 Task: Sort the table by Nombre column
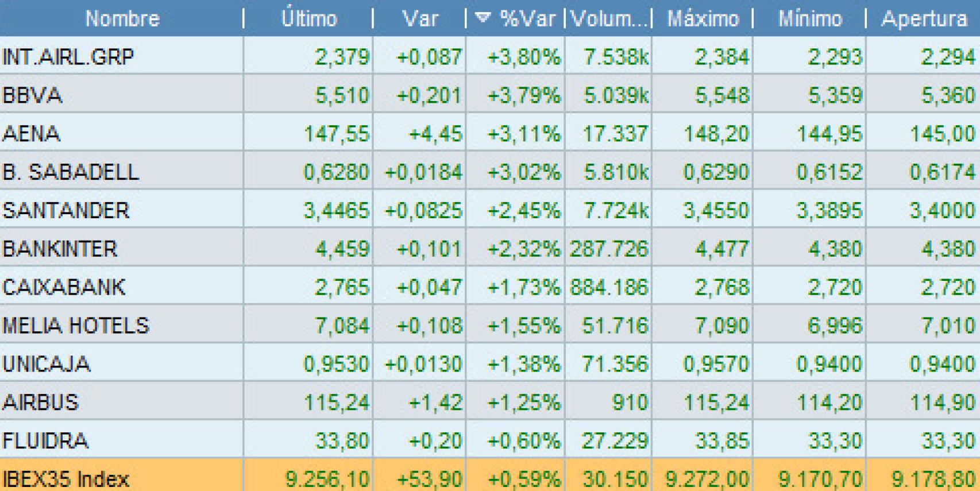pos(122,18)
